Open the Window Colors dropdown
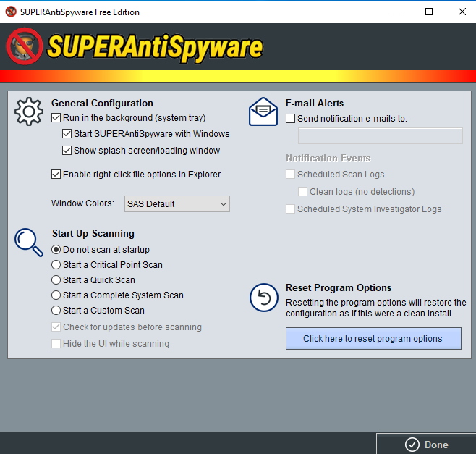476x454 pixels. point(177,204)
